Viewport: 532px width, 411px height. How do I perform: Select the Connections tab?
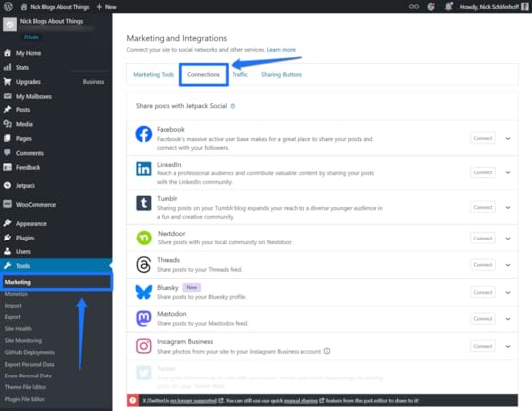pos(203,74)
